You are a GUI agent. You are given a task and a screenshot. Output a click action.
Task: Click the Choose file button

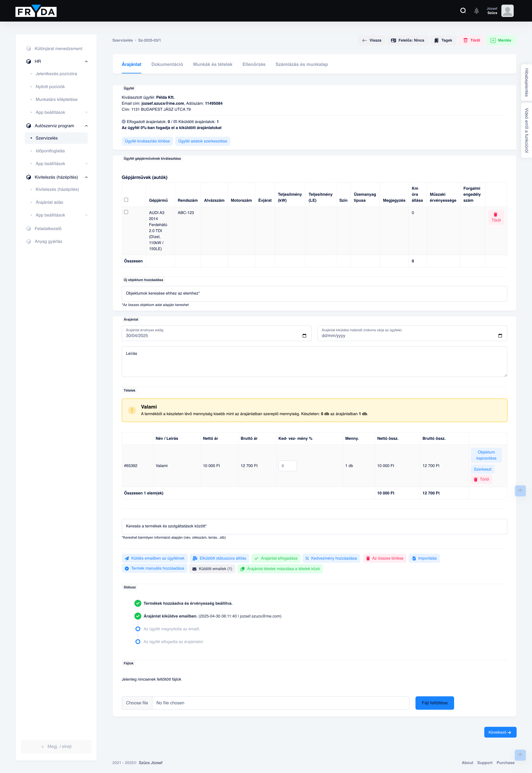tap(137, 703)
